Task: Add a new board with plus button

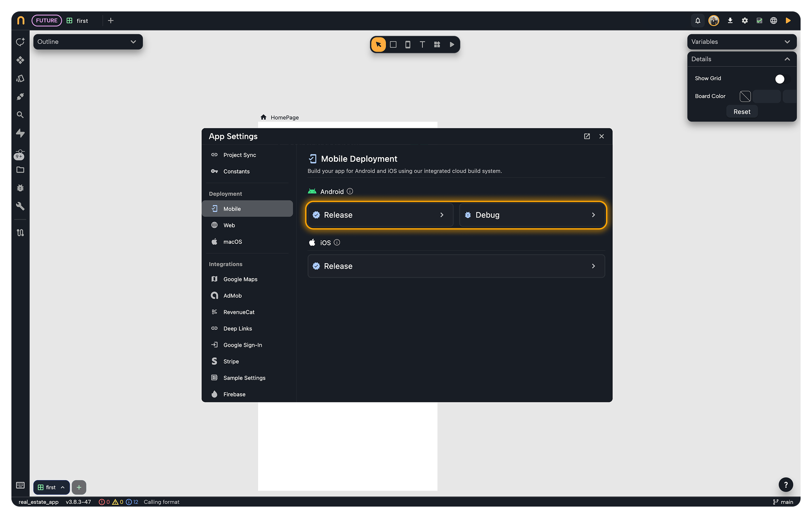Action: pyautogui.click(x=79, y=487)
